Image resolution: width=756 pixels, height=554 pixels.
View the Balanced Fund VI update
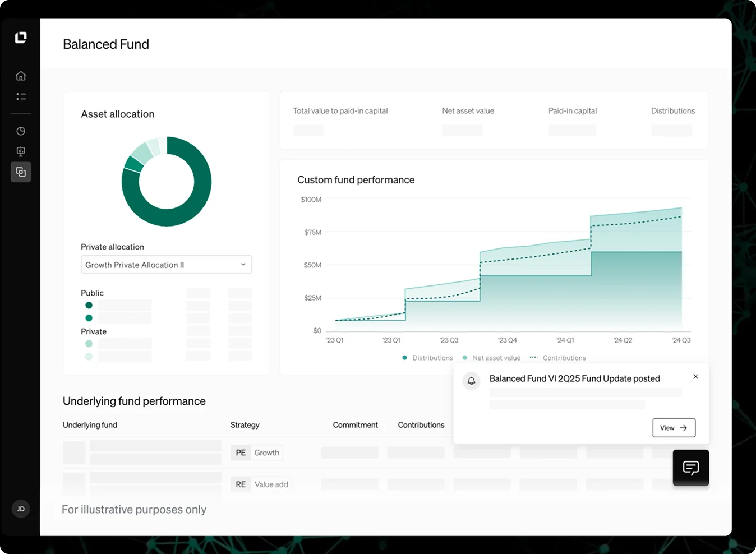(674, 428)
